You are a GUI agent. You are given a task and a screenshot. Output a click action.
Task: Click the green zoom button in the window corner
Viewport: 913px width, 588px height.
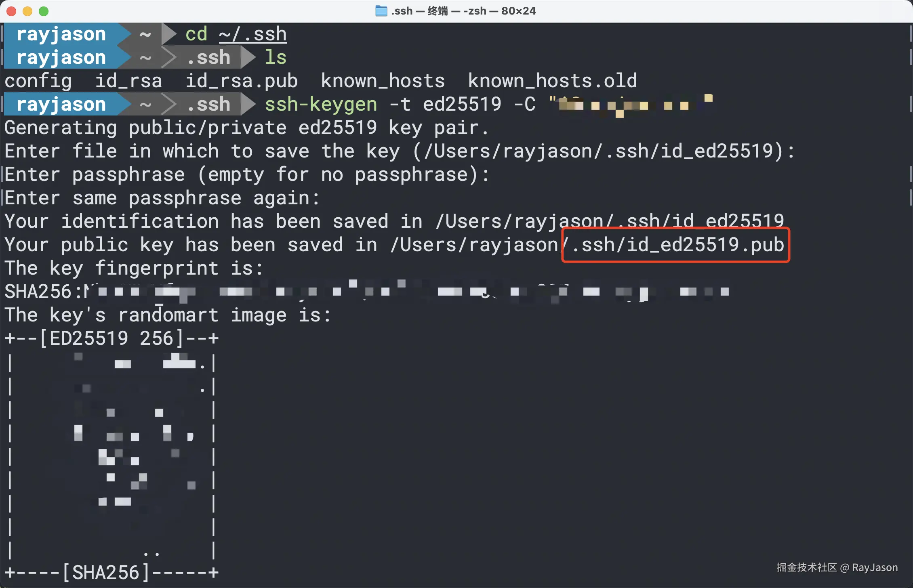coord(44,11)
